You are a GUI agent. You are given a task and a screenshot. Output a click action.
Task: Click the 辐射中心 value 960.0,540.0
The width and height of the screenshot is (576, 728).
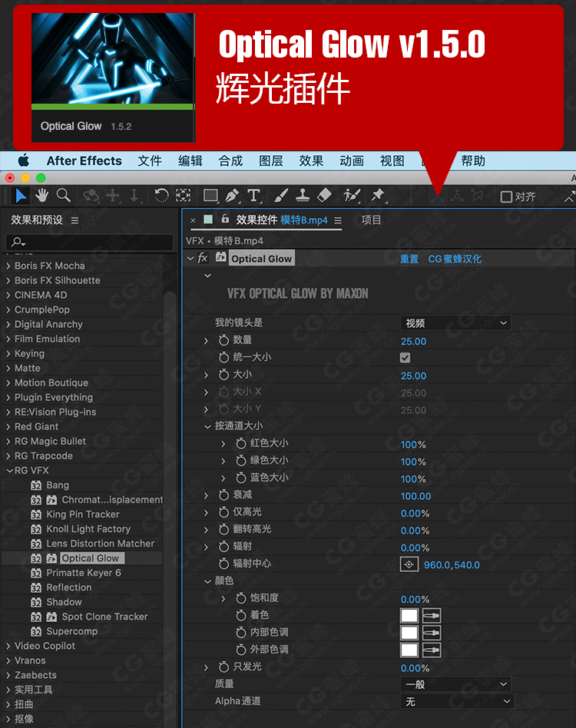click(452, 565)
